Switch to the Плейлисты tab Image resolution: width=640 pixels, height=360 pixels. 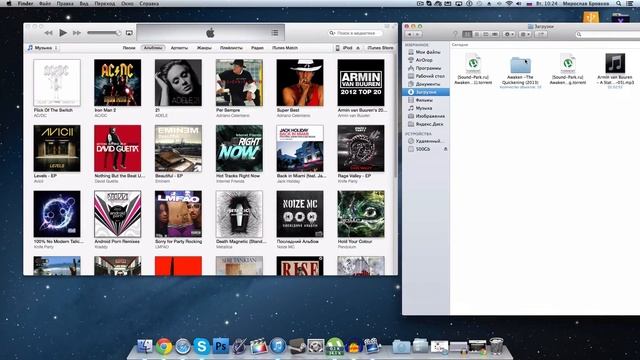click(x=231, y=48)
